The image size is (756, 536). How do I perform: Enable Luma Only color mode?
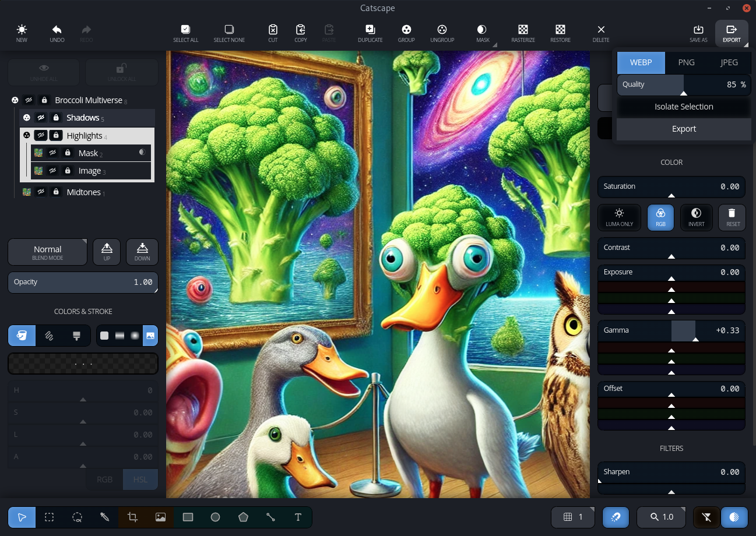(x=619, y=217)
